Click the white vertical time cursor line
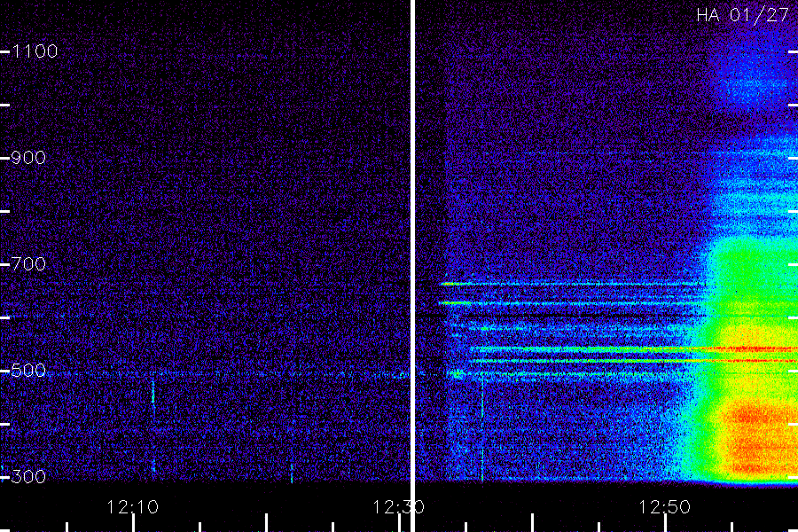 click(412, 266)
